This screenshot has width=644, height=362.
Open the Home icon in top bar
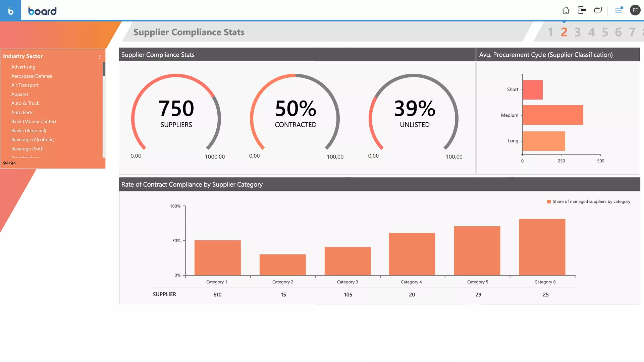[x=566, y=10]
